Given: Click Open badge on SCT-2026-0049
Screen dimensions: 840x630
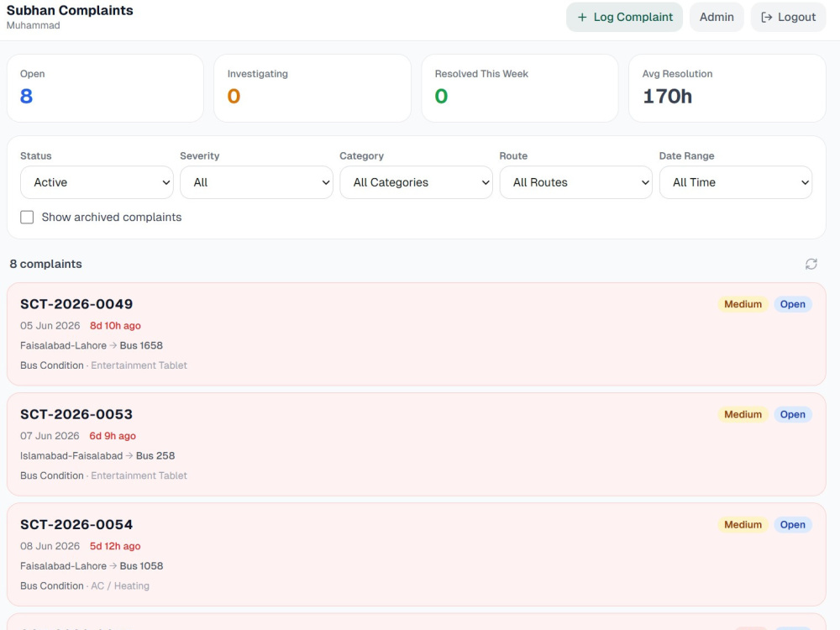Looking at the screenshot, I should [x=793, y=304].
